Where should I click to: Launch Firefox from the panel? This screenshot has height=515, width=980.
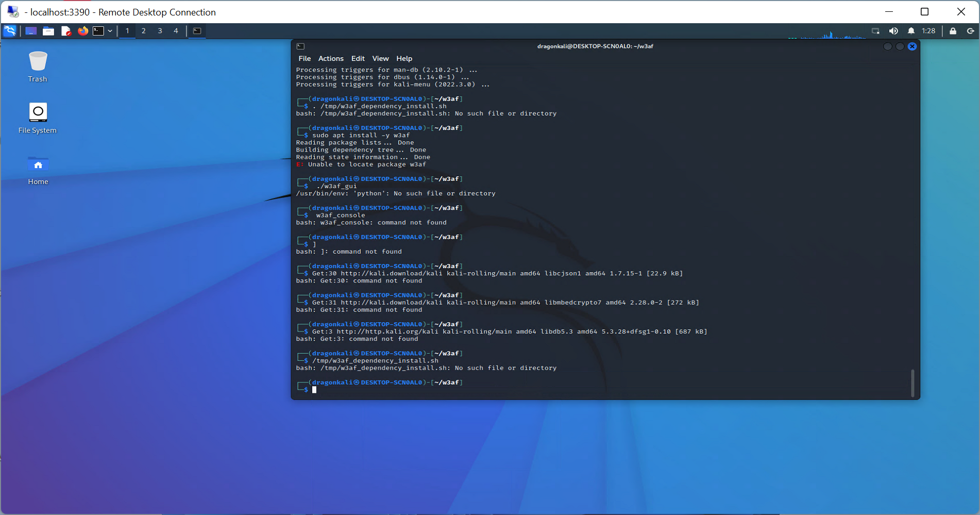point(83,31)
